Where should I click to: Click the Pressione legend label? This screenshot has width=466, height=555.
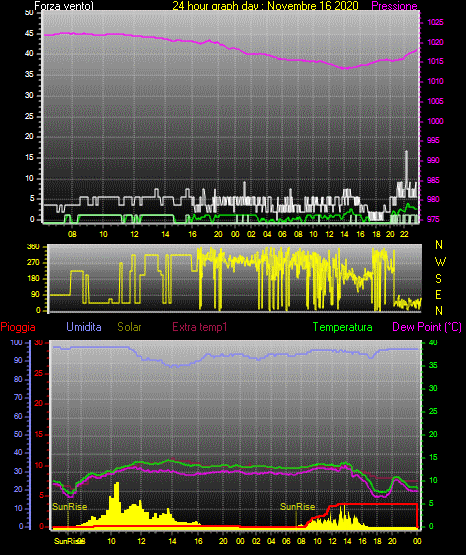[394, 6]
